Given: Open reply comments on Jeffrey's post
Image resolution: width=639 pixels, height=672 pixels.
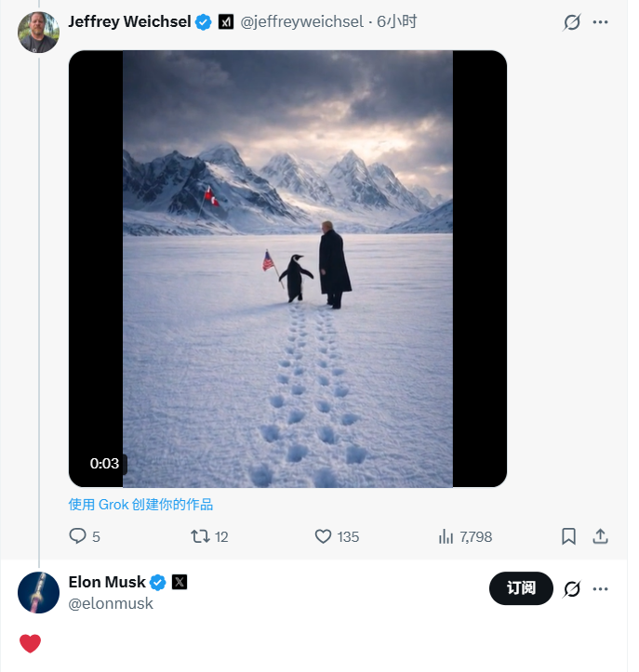Looking at the screenshot, I should pyautogui.click(x=78, y=536).
